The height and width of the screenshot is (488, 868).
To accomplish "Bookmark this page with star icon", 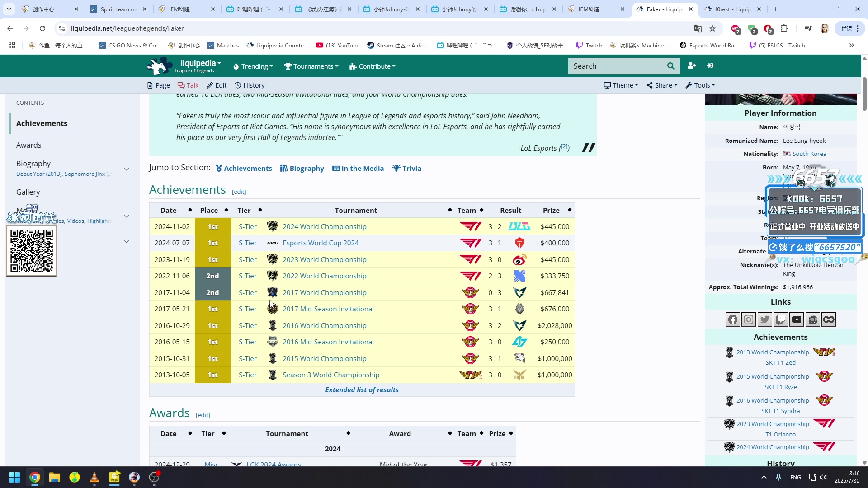I will (x=713, y=28).
